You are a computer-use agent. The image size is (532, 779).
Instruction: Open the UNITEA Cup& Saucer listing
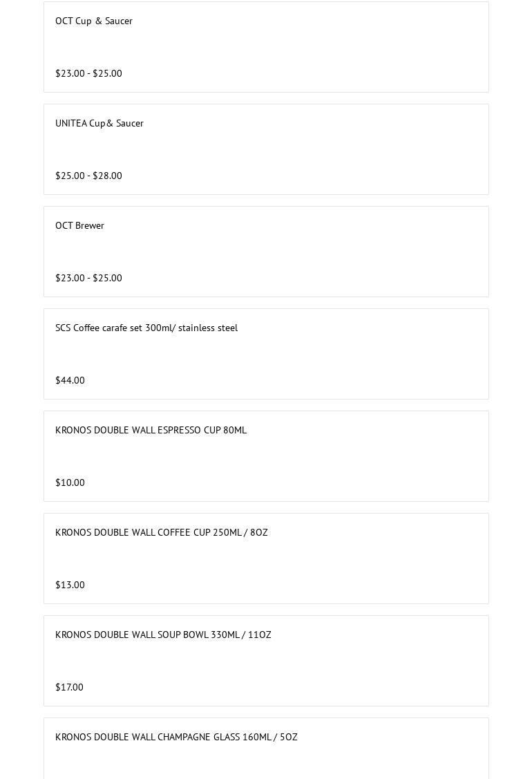coord(99,123)
